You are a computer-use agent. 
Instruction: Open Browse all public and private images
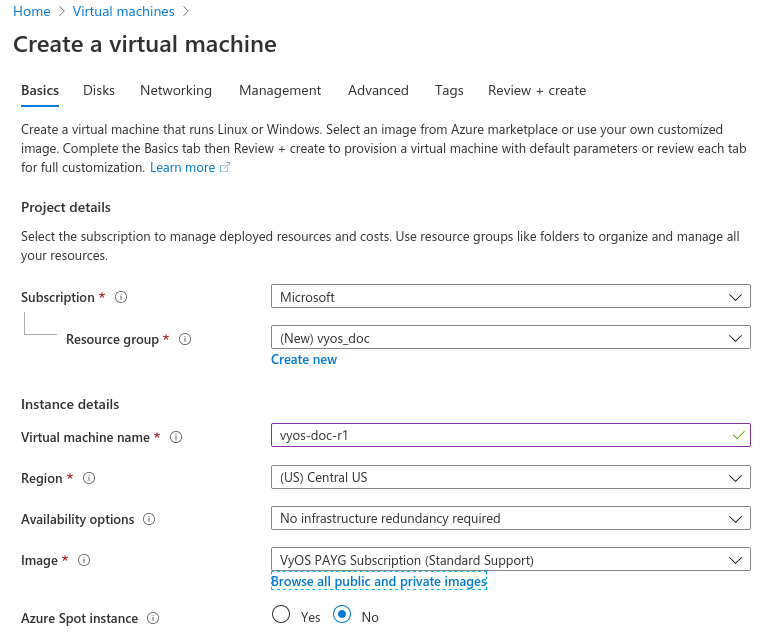coord(378,582)
